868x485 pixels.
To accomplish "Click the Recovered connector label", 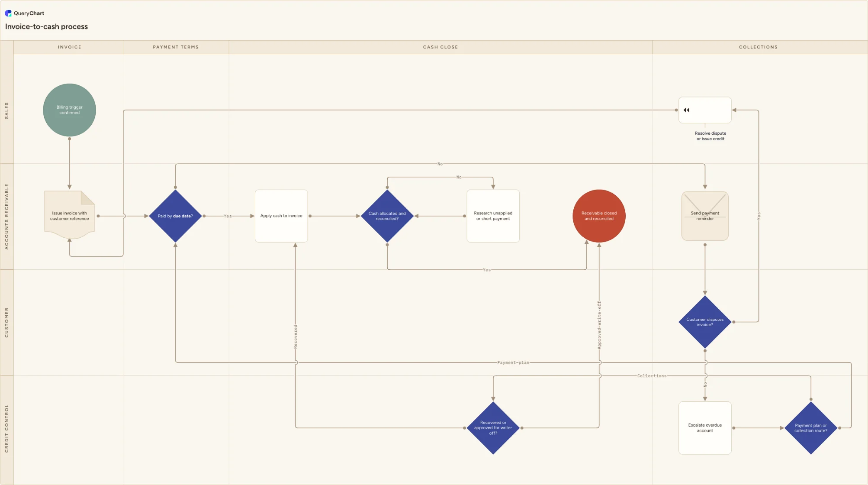I will click(296, 336).
